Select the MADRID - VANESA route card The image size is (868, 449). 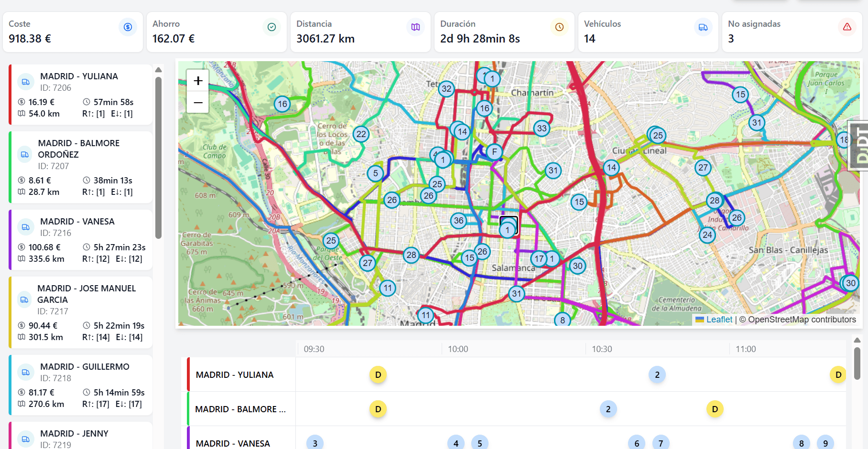pos(81,240)
